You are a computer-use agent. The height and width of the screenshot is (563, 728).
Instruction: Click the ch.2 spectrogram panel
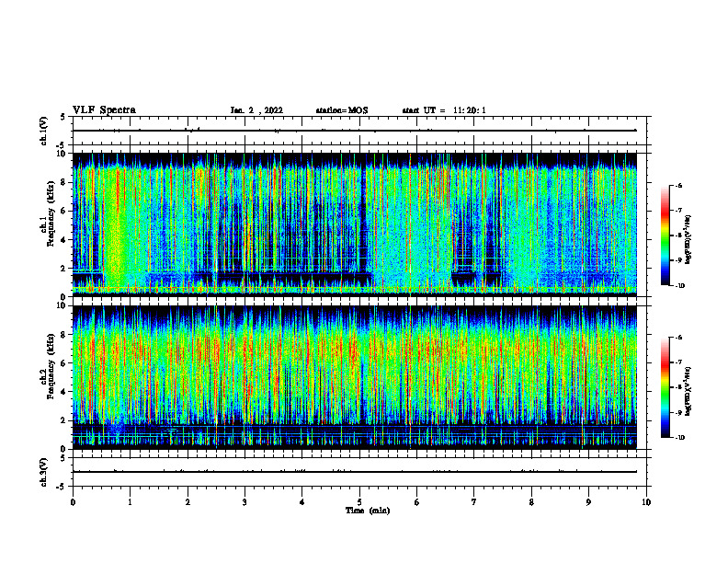[x=354, y=377]
